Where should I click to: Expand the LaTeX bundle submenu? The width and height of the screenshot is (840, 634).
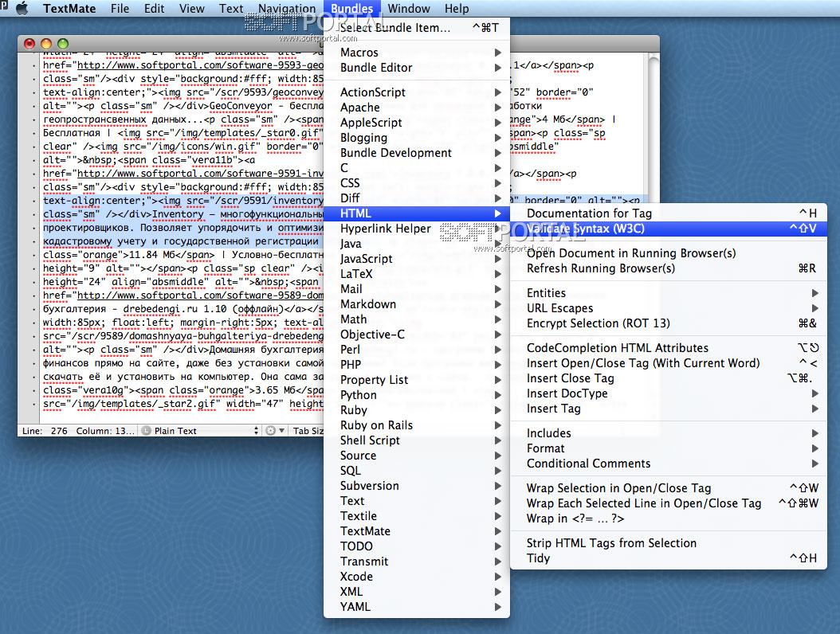click(x=417, y=274)
